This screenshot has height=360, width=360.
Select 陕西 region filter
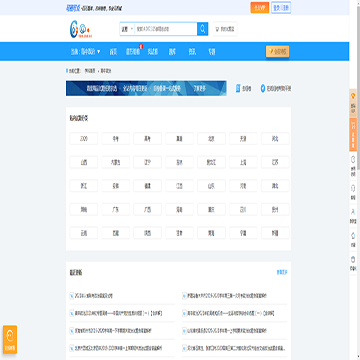tap(148, 233)
